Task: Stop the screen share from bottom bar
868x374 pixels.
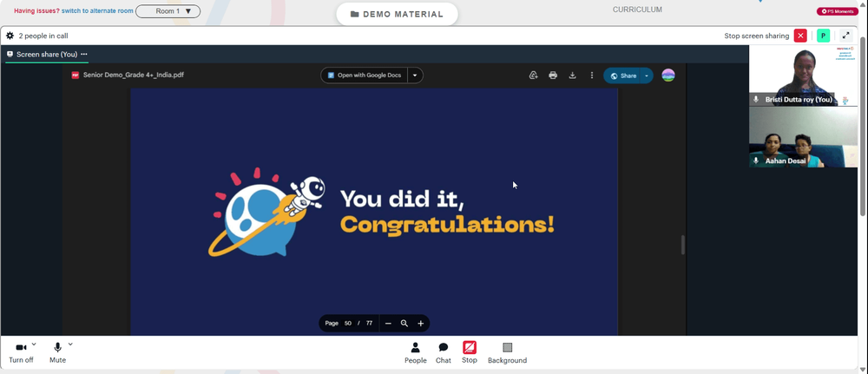Action: tap(470, 352)
